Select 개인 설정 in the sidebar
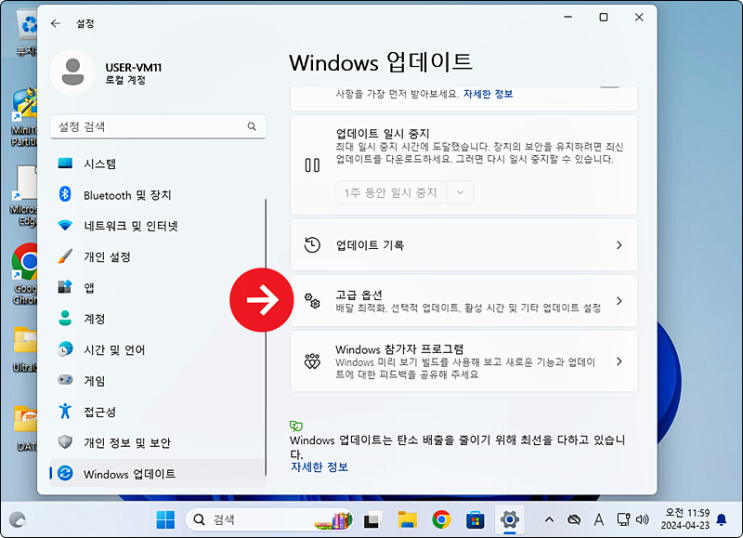This screenshot has width=743, height=538. pos(157,256)
